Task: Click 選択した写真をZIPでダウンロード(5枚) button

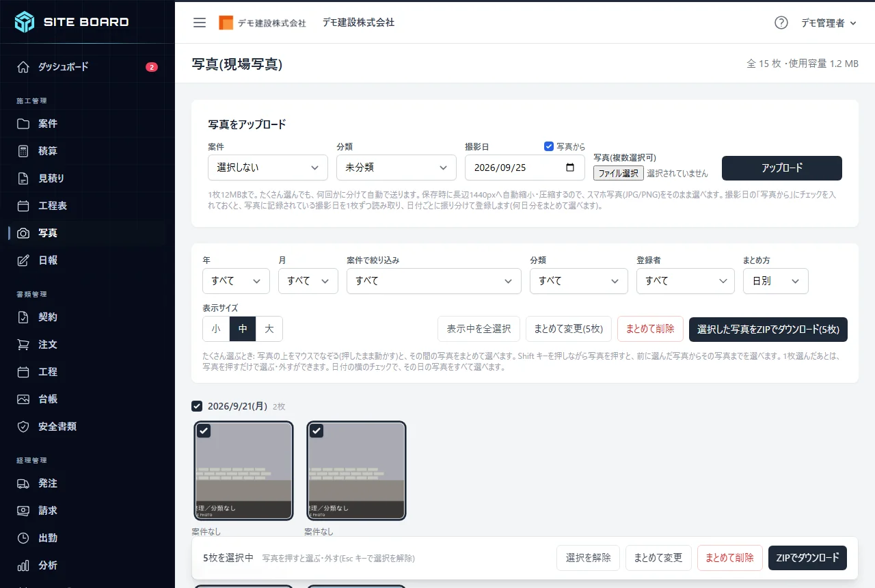Action: pyautogui.click(x=768, y=329)
